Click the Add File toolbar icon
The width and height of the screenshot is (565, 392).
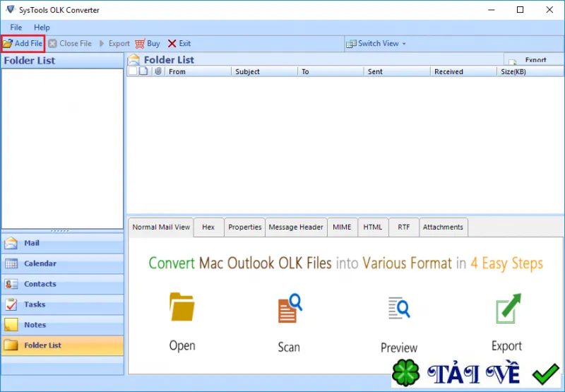point(8,44)
